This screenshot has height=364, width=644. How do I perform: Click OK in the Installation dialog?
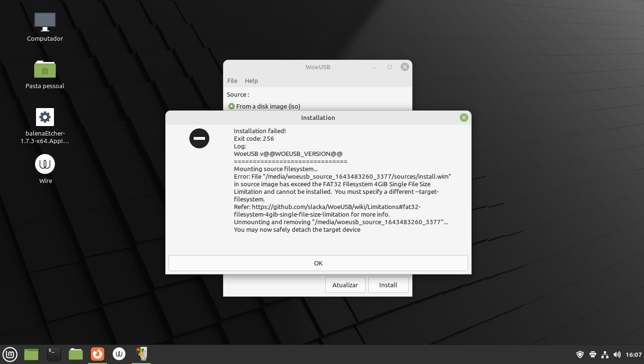318,263
